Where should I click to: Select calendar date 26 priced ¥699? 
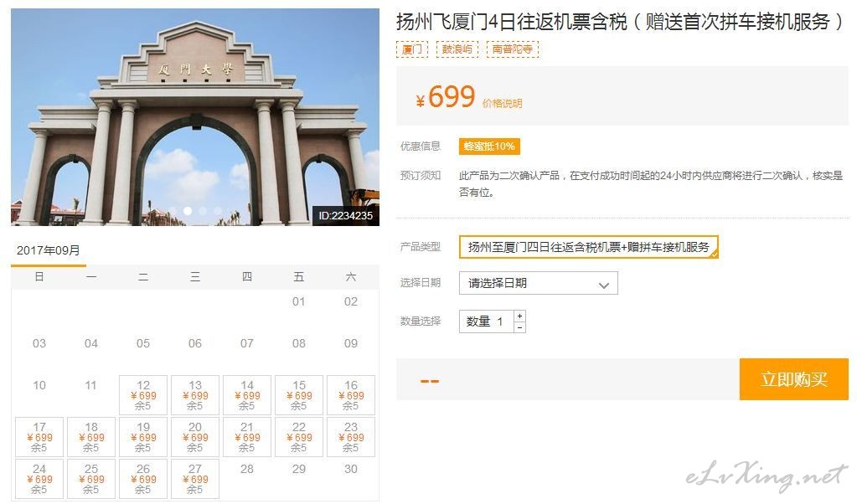[143, 479]
